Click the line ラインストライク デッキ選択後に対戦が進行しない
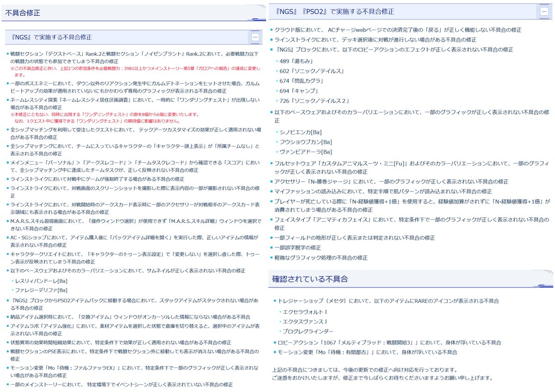Image resolution: width=555 pixels, height=392 pixels. coord(375,40)
